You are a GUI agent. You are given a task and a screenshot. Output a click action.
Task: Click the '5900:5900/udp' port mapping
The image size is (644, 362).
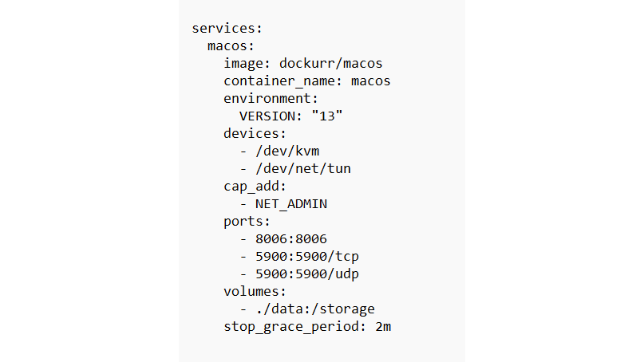pos(307,273)
